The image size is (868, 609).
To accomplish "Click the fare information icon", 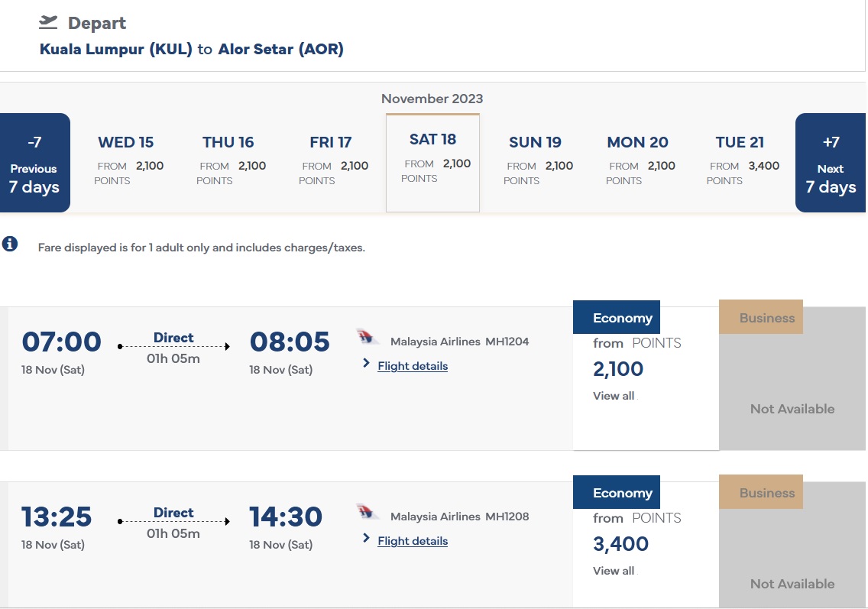I will (x=10, y=245).
